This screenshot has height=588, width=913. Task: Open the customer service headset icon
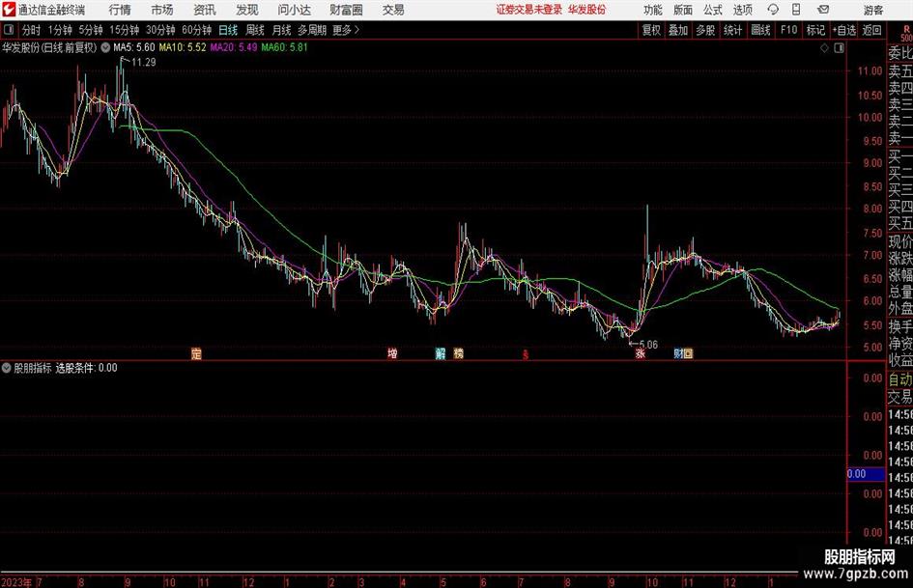773,10
